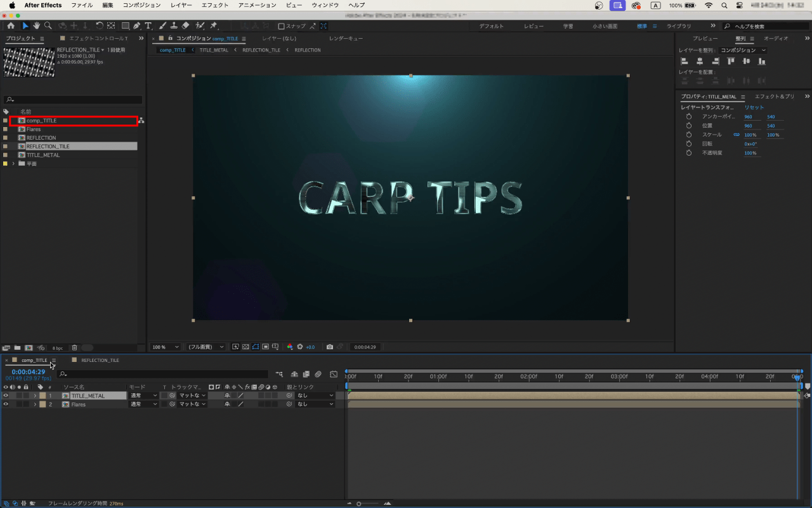The image size is (812, 508).
Task: Expand TITLE_METAL layer properties twirl
Action: pyautogui.click(x=35, y=396)
